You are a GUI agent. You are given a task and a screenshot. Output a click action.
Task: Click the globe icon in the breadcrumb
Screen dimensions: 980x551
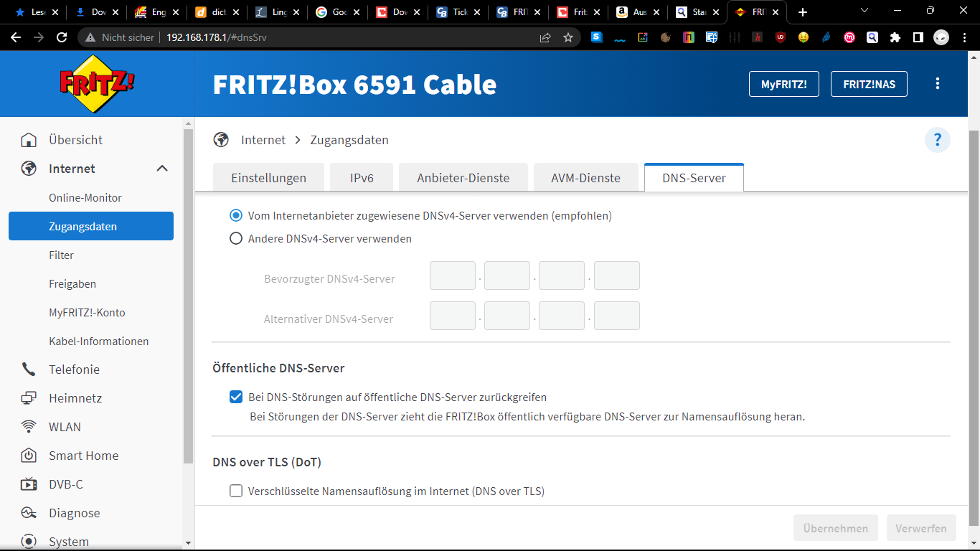(221, 140)
